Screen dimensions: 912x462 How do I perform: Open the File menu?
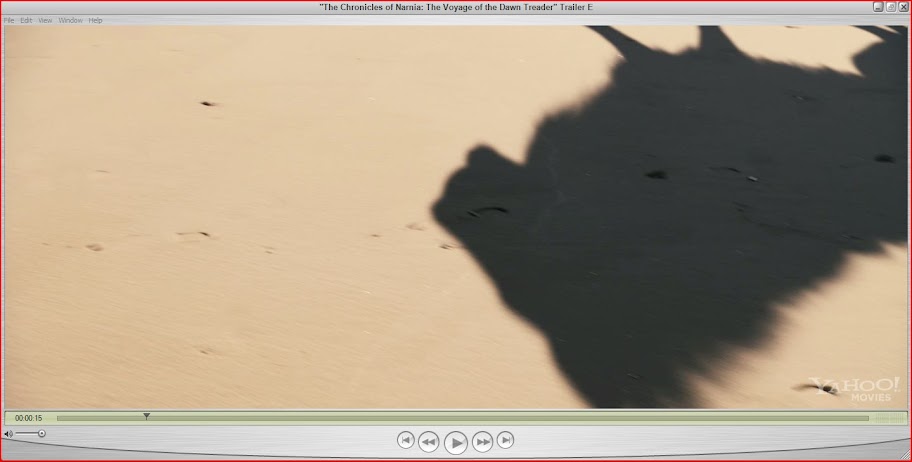(x=9, y=20)
